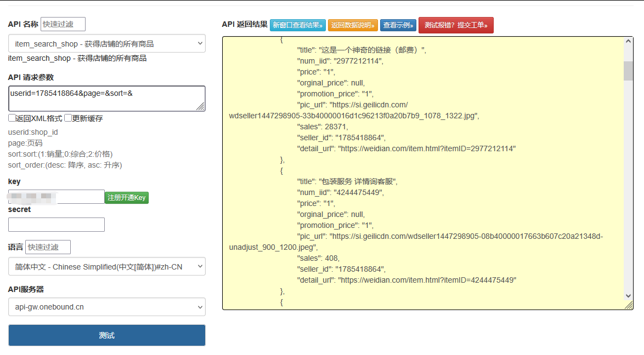Click the "num_iid": "2977212114" line
Screen dimensions: 644x355
click(340, 61)
